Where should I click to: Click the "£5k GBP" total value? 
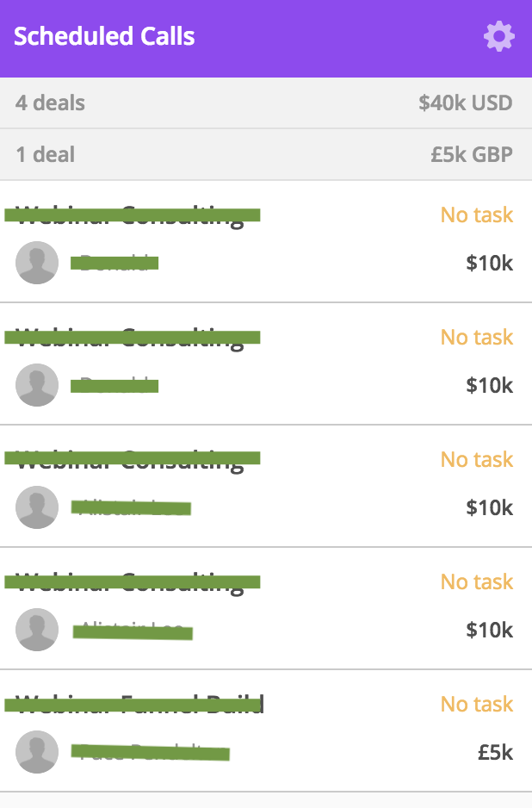pyautogui.click(x=472, y=154)
